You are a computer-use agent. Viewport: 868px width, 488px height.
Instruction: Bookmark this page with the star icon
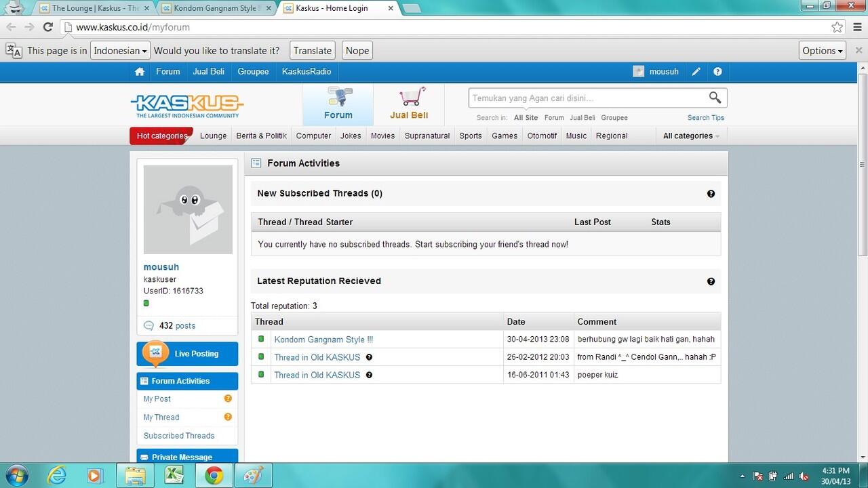(837, 27)
